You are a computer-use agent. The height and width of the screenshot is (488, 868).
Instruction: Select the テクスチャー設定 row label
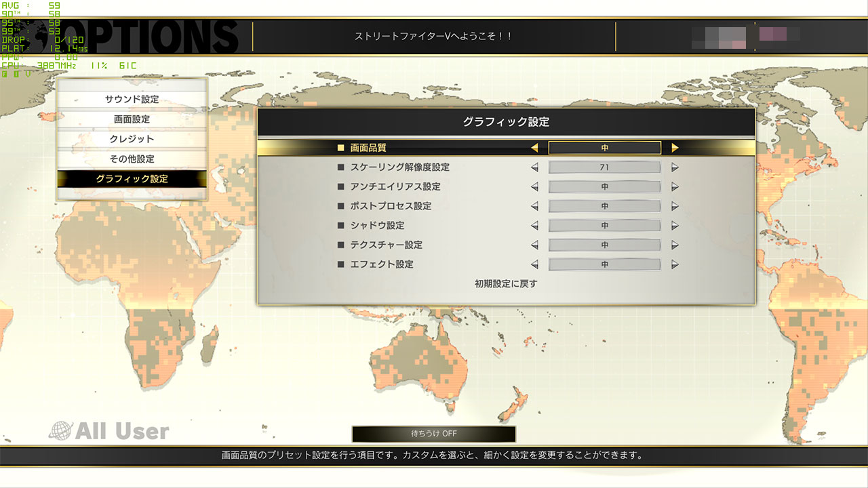387,245
